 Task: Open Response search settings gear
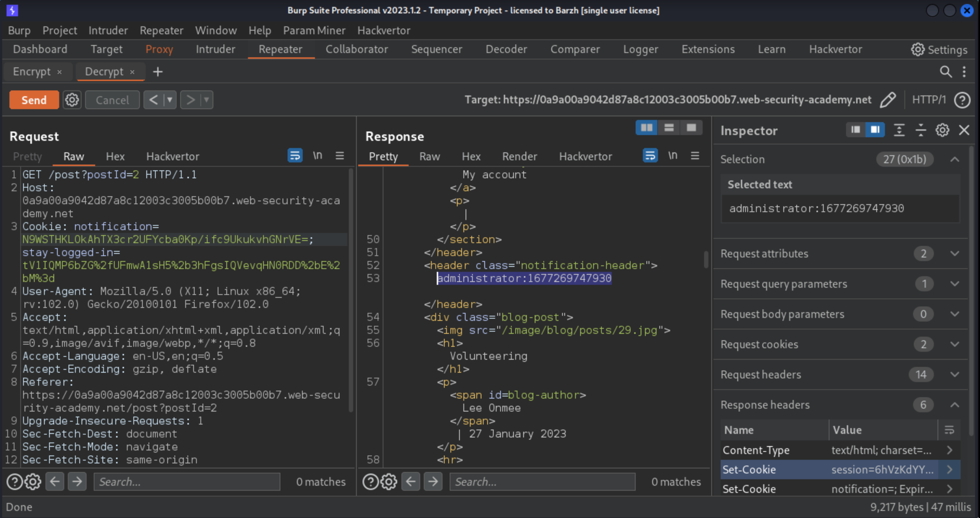389,482
